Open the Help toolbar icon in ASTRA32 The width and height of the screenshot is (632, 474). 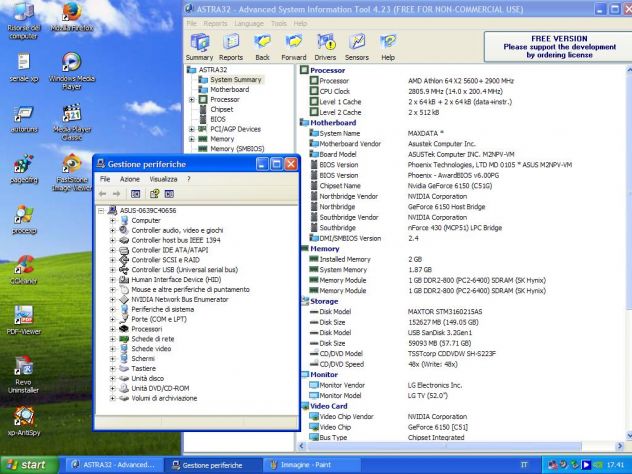click(x=388, y=47)
